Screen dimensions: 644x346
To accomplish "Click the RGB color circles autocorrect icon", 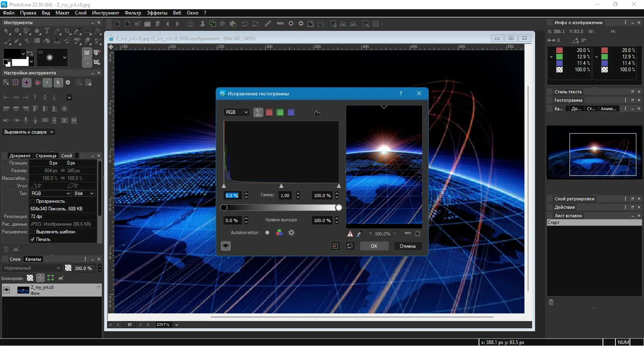I will (279, 233).
